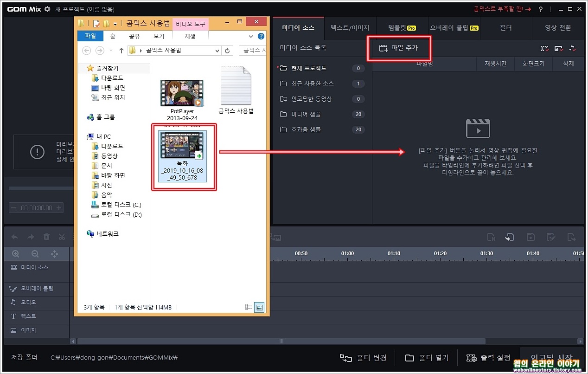Click the 화면크기 column header
The height and width of the screenshot is (374, 588).
pos(534,64)
